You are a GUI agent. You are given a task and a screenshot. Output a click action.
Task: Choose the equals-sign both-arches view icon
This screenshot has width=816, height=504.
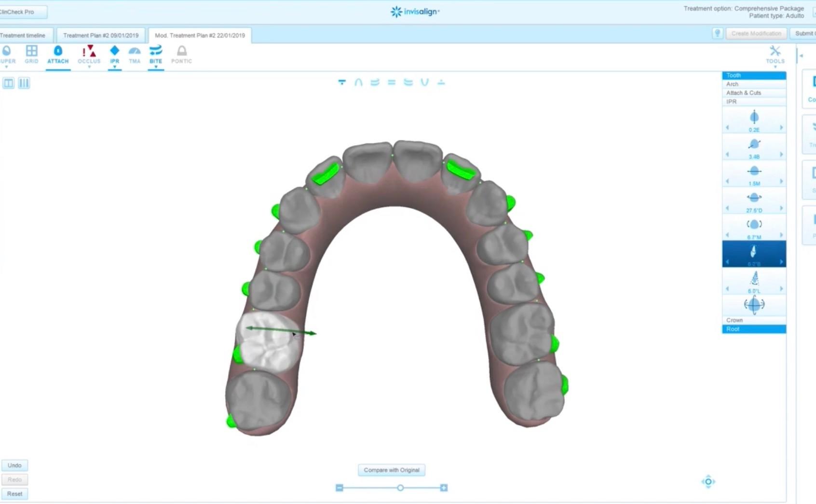(x=392, y=82)
